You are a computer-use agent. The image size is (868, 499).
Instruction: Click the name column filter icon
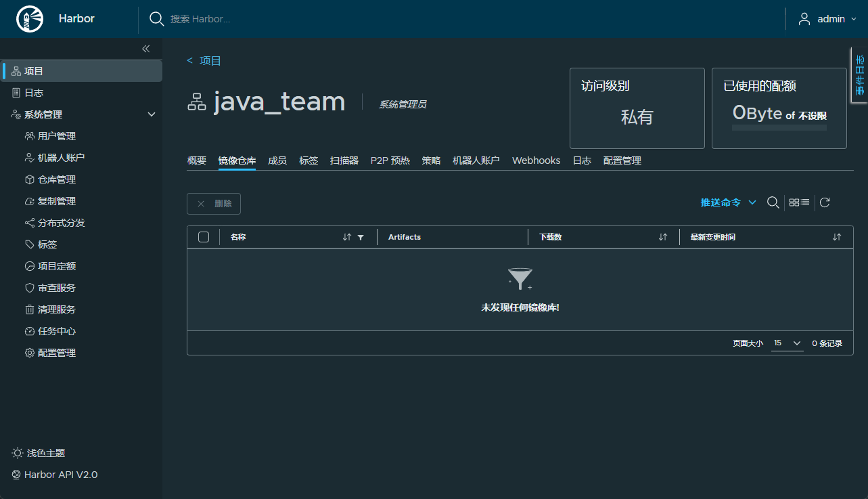click(361, 237)
